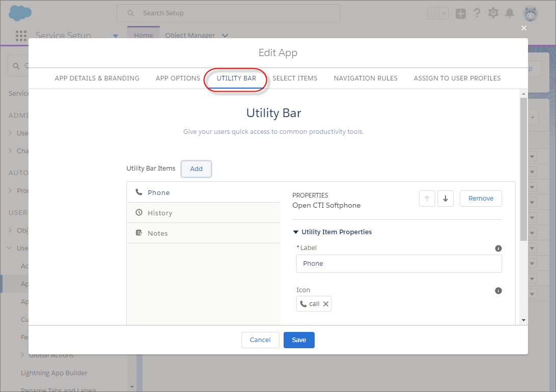This screenshot has width=556, height=392.
Task: Open the Help question mark icon
Action: click(477, 13)
